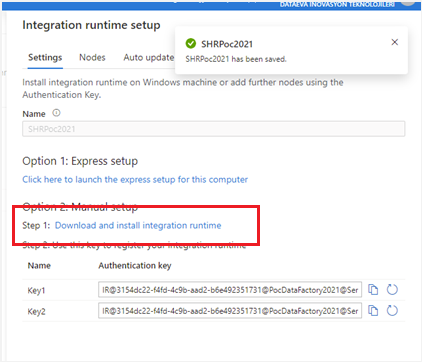Click the user avatar in top bar
The height and width of the screenshot is (362, 422).
tap(408, 2)
